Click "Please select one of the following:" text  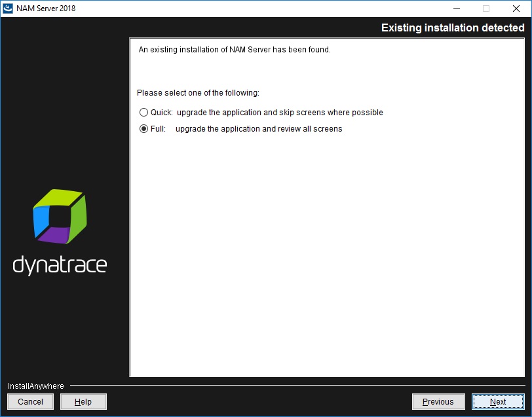click(198, 93)
